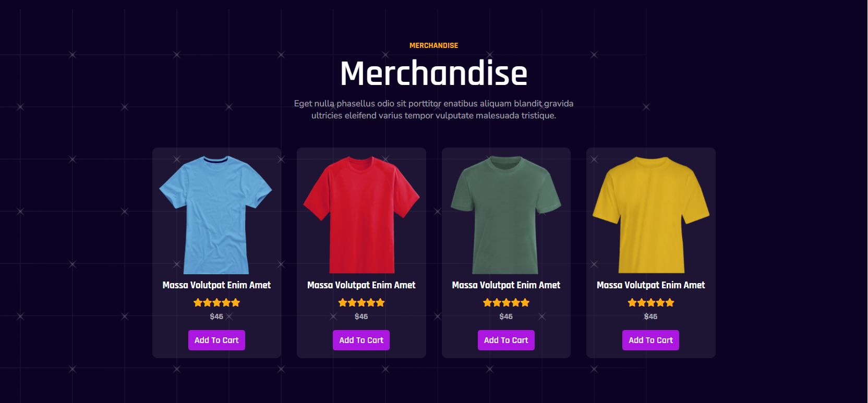Add the yellow t-shirt to cart
The width and height of the screenshot is (868, 403).
pyautogui.click(x=650, y=340)
